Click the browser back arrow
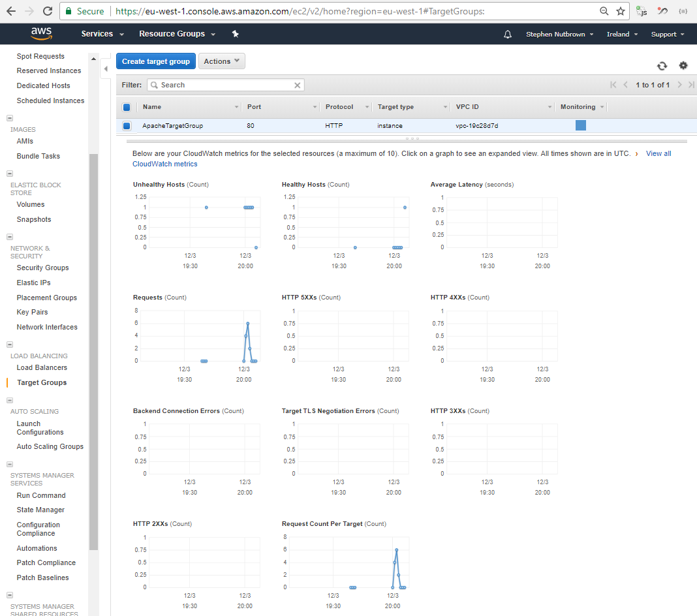The width and height of the screenshot is (697, 616). click(x=11, y=11)
